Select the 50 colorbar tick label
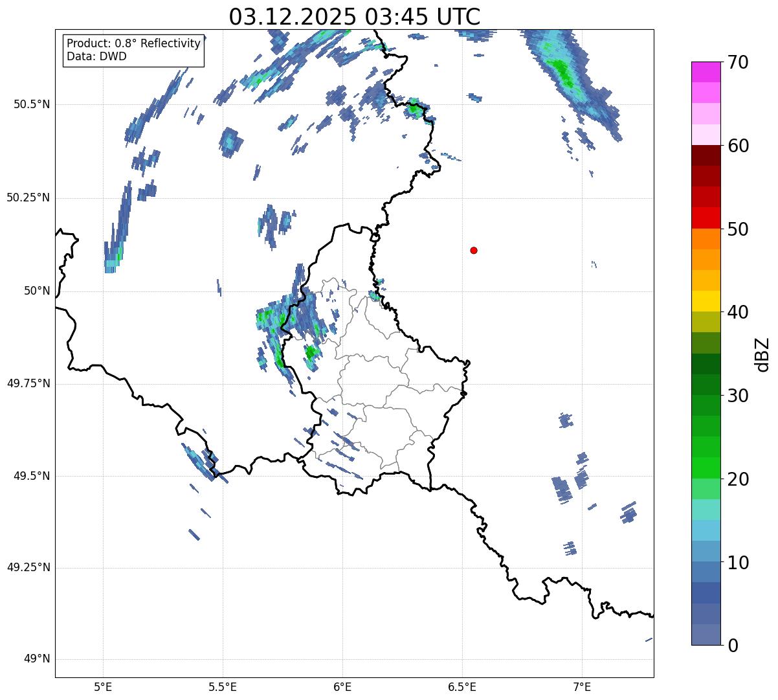 pyautogui.click(x=737, y=229)
